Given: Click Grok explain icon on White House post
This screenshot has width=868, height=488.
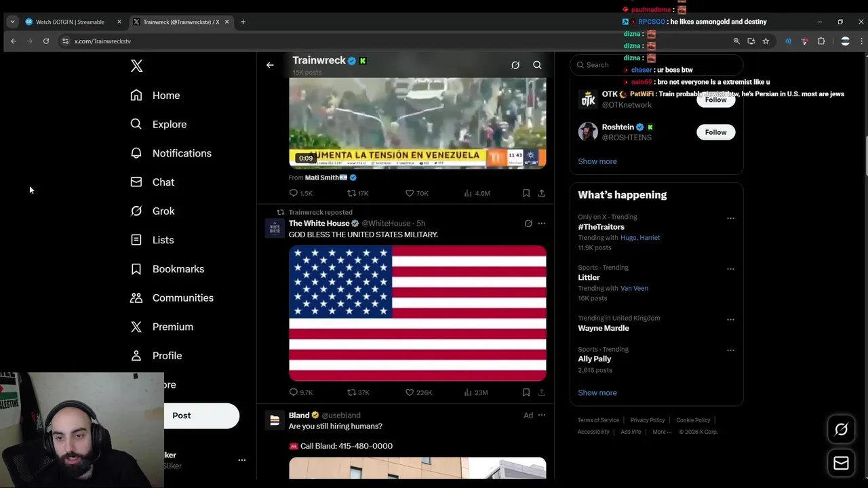Looking at the screenshot, I should click(528, 223).
